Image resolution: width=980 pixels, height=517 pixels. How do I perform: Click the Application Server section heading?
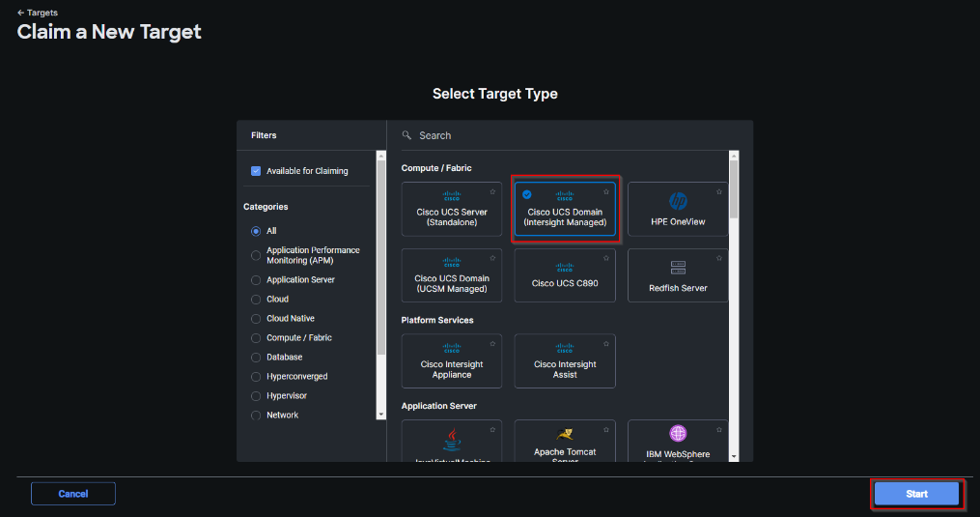point(438,406)
